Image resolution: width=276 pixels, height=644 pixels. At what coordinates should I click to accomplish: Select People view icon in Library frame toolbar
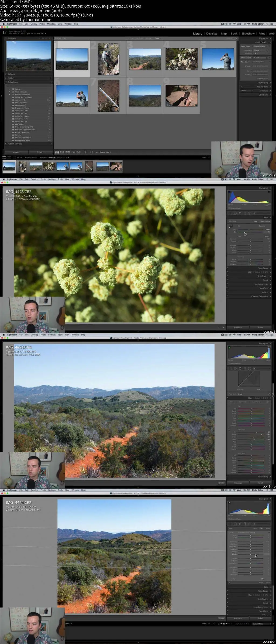[x=78, y=152]
